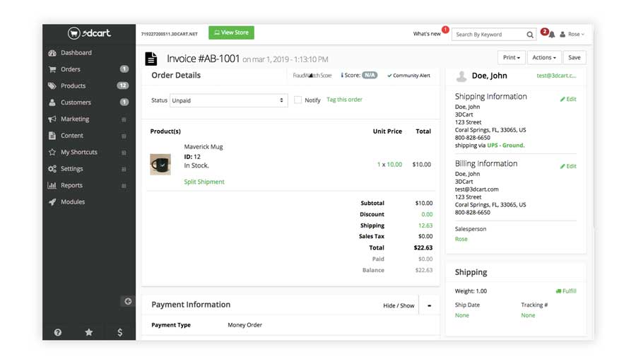Click the Score N/A badge

(370, 75)
